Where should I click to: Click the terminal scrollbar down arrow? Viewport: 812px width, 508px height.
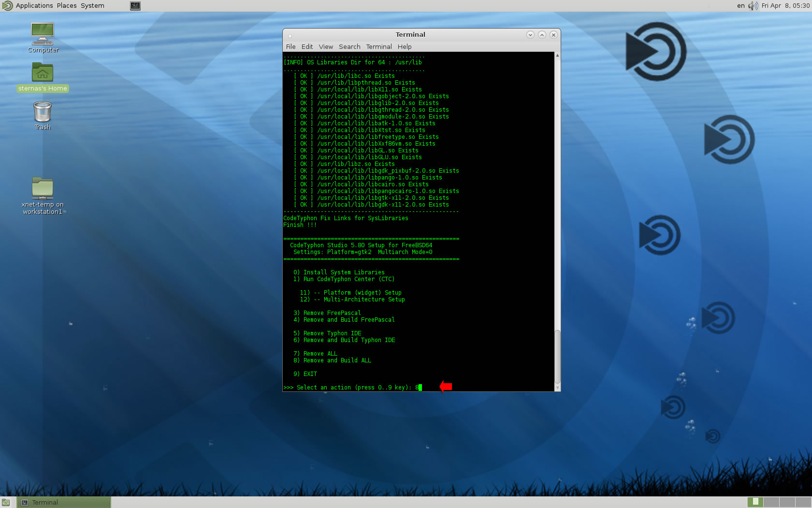[x=557, y=388]
